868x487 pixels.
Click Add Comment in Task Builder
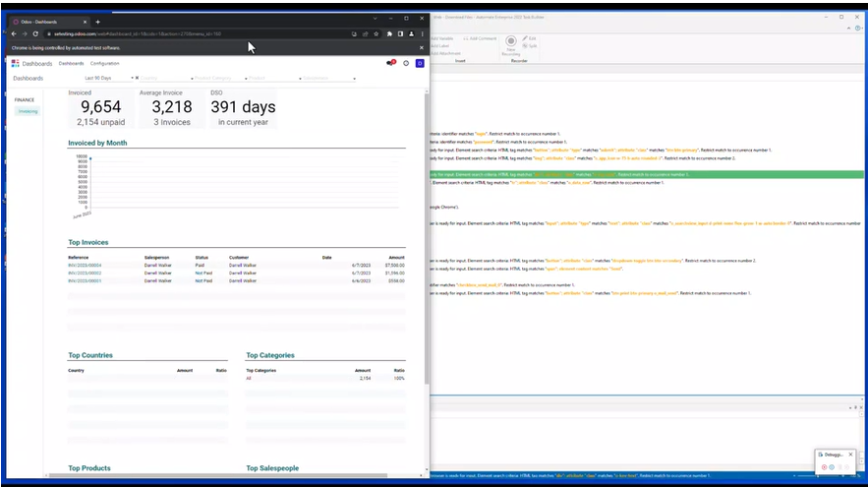point(480,38)
